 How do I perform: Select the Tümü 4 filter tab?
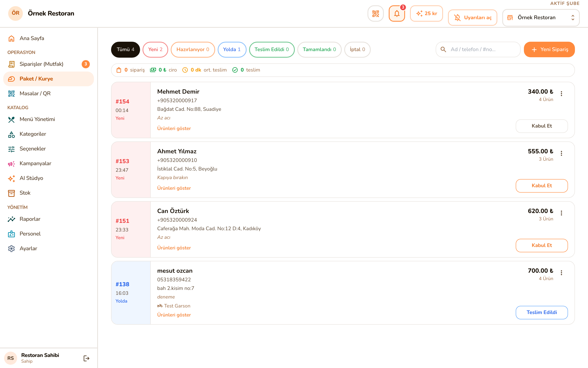(125, 49)
